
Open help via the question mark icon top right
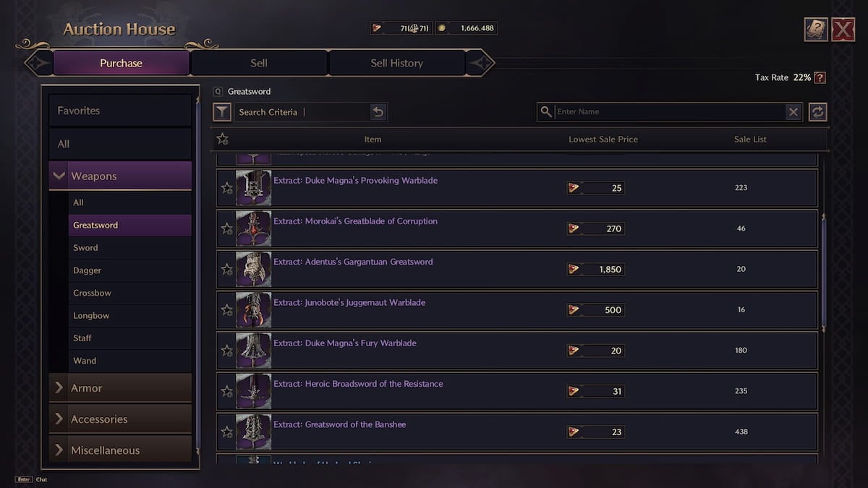[817, 29]
